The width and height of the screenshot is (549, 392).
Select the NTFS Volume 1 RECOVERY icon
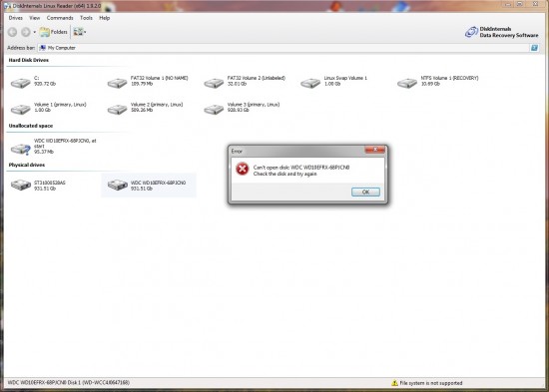coord(407,83)
